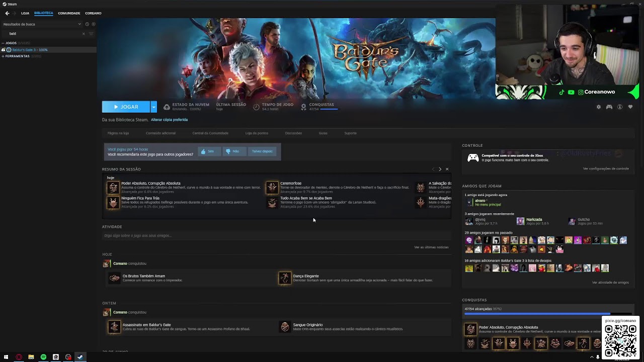The width and height of the screenshot is (644, 362).
Task: Open Poder Absoluto achievement icon in session summary
Action: [x=113, y=188]
